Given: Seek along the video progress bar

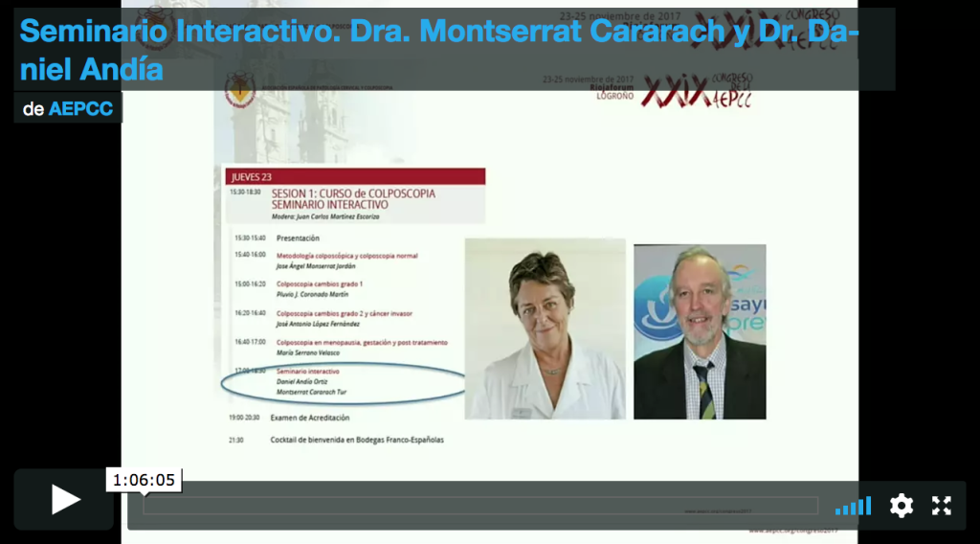Looking at the screenshot, I should [x=480, y=506].
